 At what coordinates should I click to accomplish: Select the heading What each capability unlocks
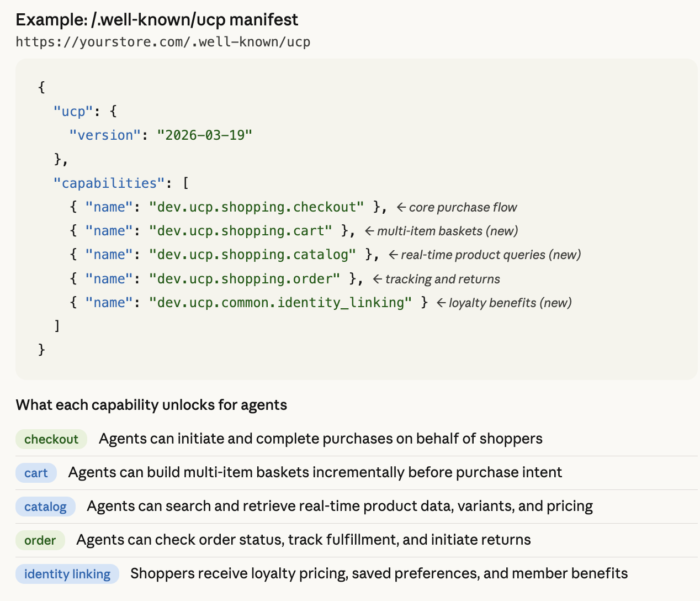point(151,405)
